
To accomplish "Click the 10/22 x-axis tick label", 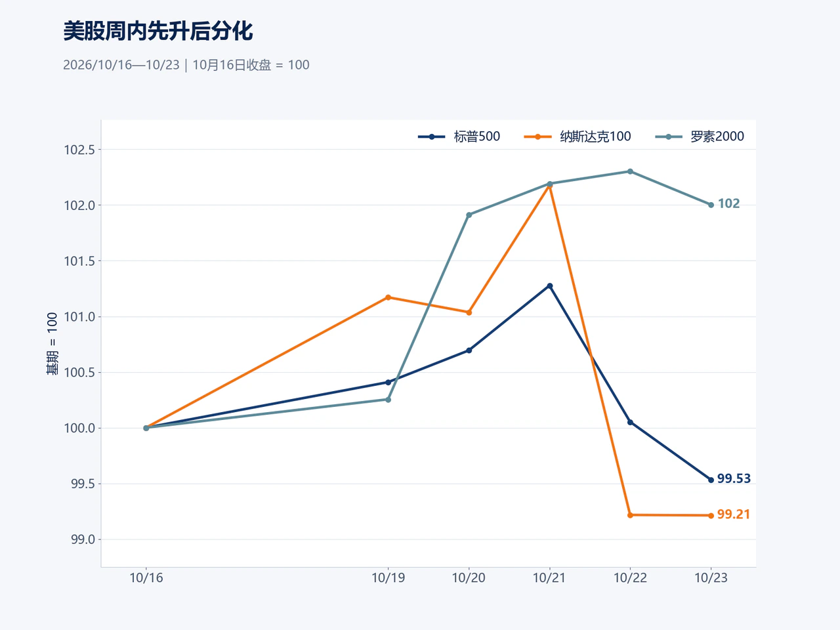I will [x=630, y=577].
